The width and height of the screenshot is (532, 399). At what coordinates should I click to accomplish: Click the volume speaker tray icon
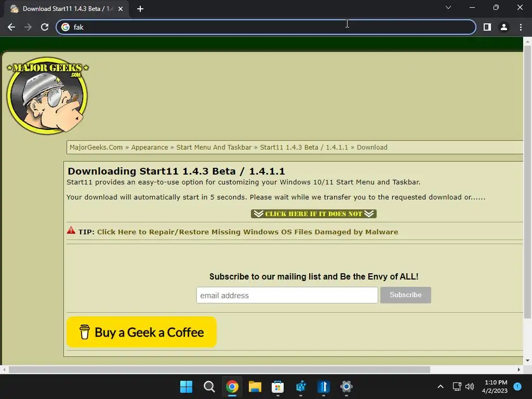tap(470, 387)
